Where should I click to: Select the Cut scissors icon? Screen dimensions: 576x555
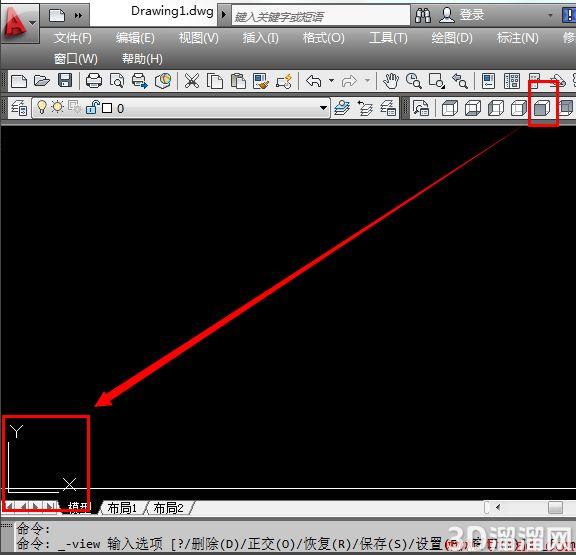point(191,81)
